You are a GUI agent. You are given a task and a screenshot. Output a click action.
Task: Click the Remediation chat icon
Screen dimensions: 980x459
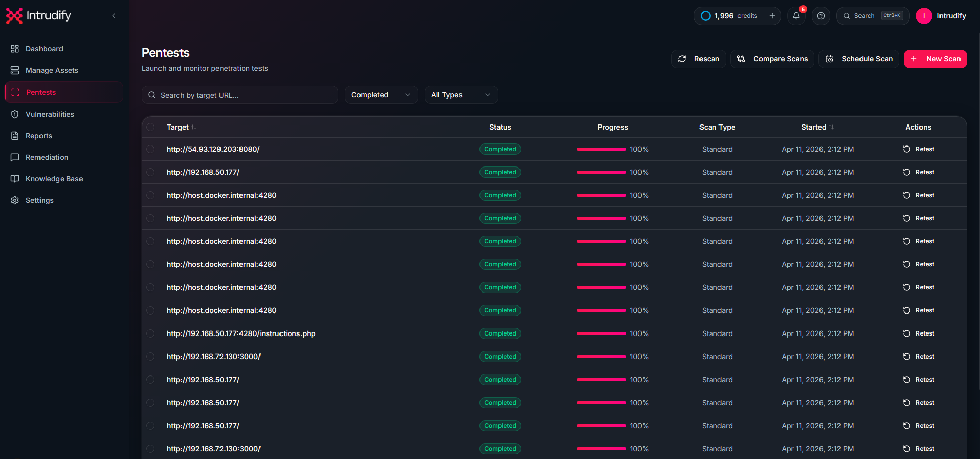pos(15,157)
